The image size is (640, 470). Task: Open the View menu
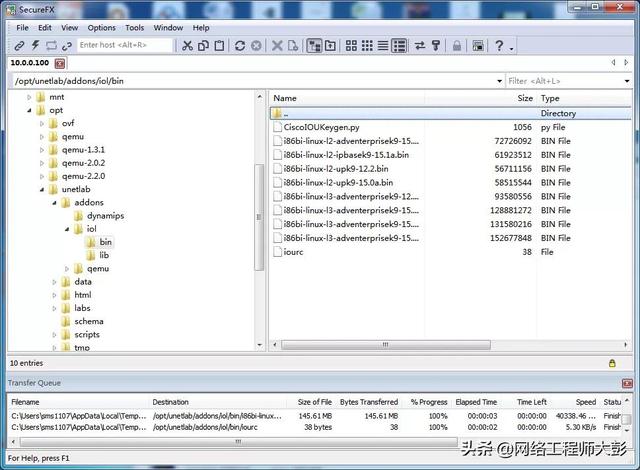click(69, 28)
